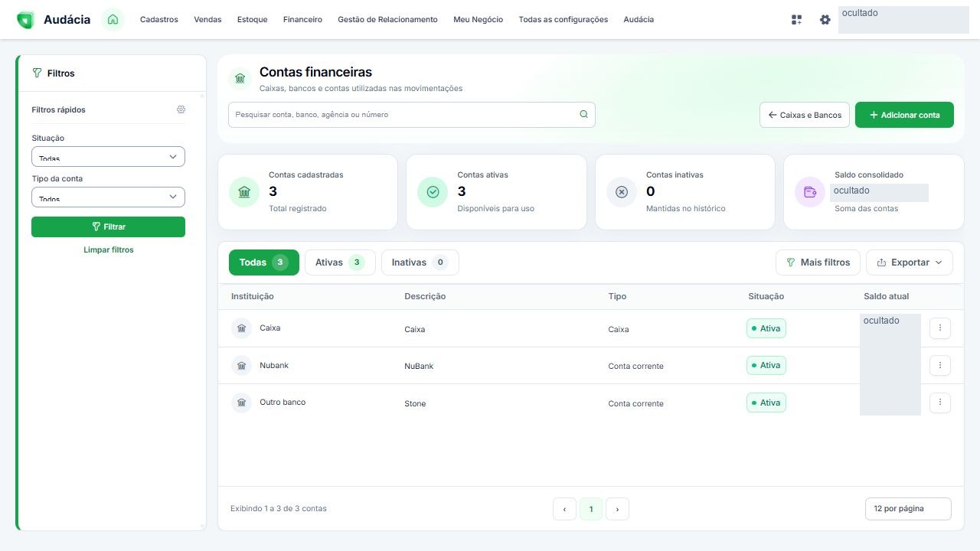This screenshot has width=980, height=551.
Task: Click the Saldo consolidado wallet icon
Action: pos(810,192)
